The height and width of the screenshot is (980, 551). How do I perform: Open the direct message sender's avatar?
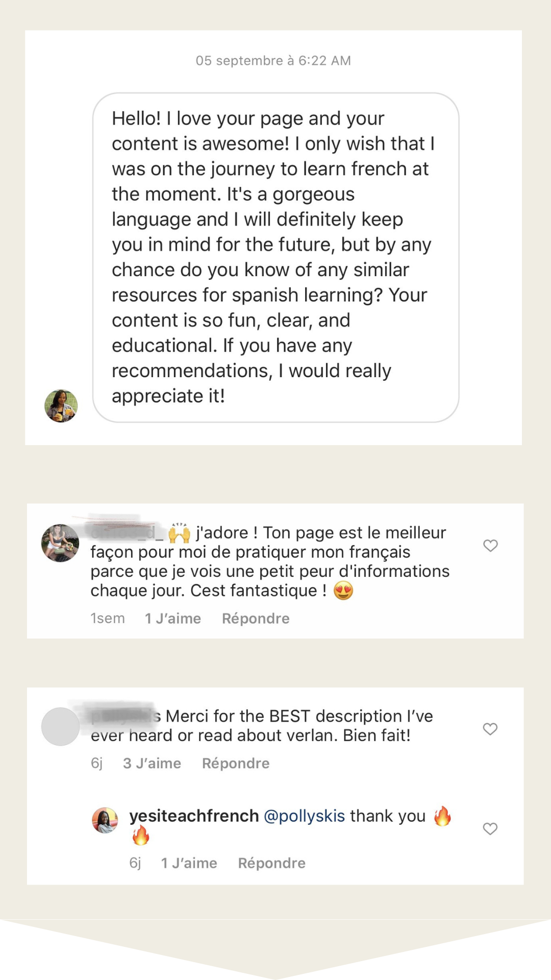tap(61, 406)
